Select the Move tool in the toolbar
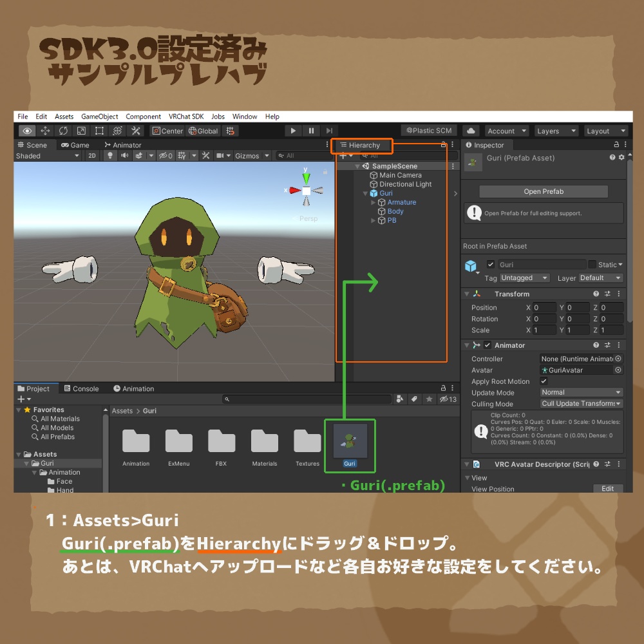This screenshot has height=644, width=644. pos(45,131)
